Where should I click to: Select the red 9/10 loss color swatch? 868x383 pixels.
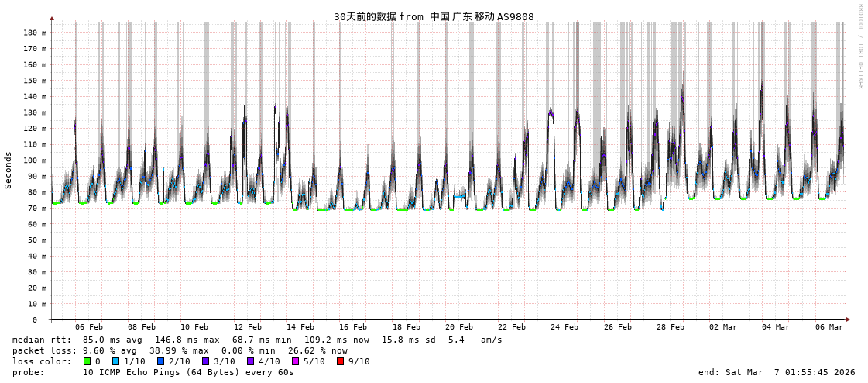pos(340,361)
